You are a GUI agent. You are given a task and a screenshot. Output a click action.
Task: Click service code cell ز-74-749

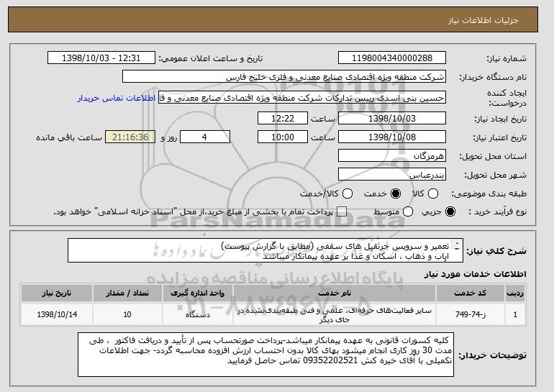(471, 314)
